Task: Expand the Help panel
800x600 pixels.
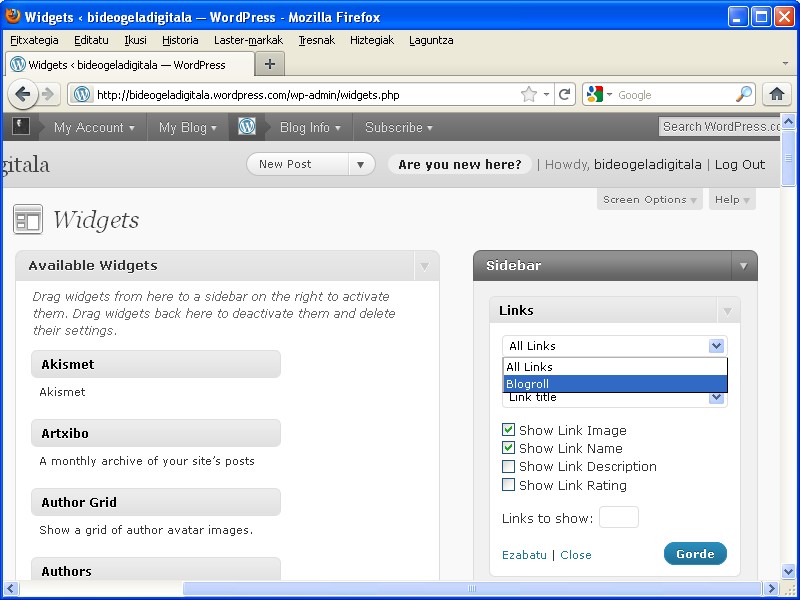Action: click(x=732, y=199)
